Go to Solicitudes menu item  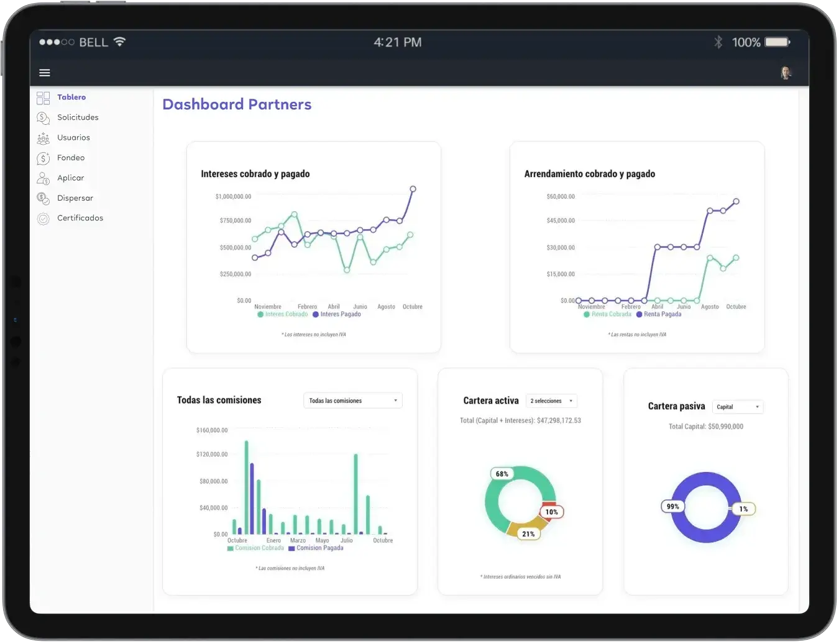[x=78, y=117]
